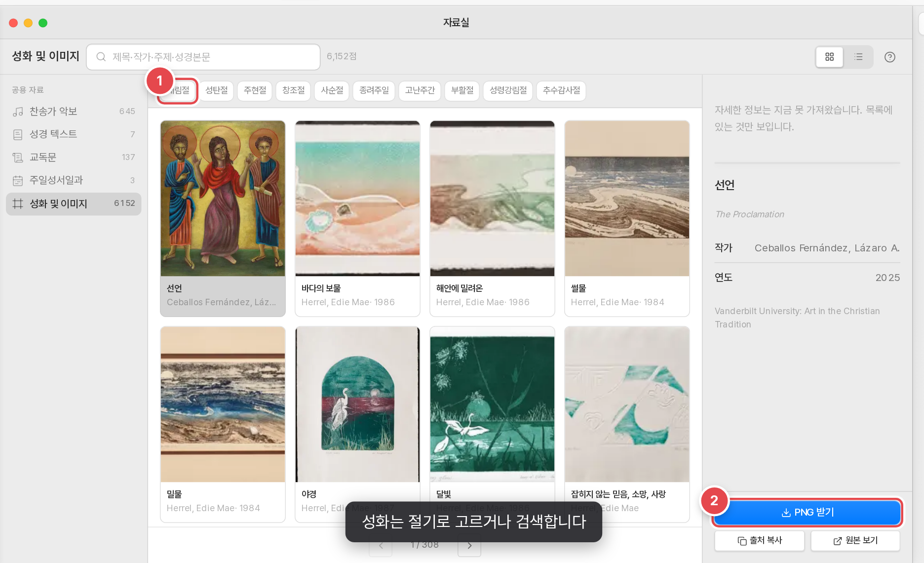The width and height of the screenshot is (924, 563).
Task: Open 주일성서일과 sidebar category
Action: coord(74,180)
